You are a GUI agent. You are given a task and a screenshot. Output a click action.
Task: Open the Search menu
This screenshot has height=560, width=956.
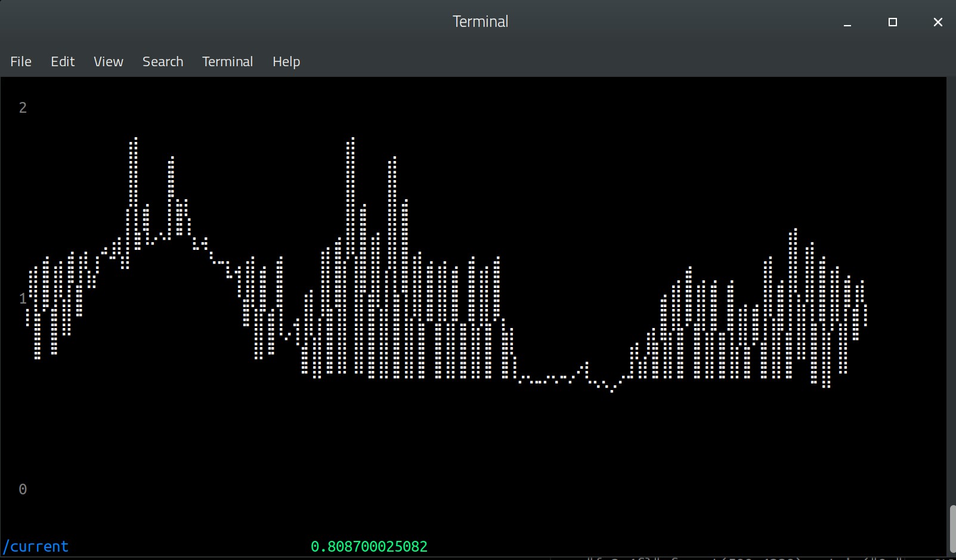(x=163, y=61)
